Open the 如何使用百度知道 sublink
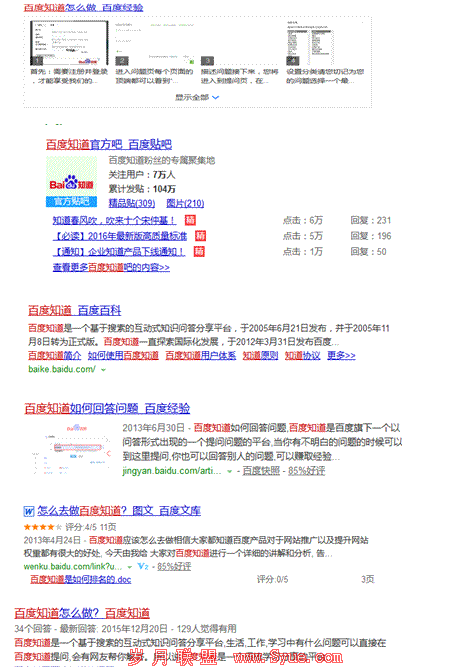Viewport: 469px width, 667px height. (123, 356)
